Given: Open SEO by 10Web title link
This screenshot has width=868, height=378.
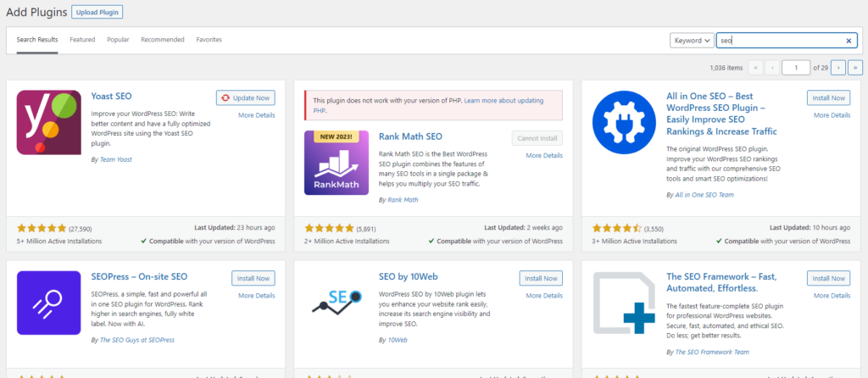Looking at the screenshot, I should coord(409,276).
